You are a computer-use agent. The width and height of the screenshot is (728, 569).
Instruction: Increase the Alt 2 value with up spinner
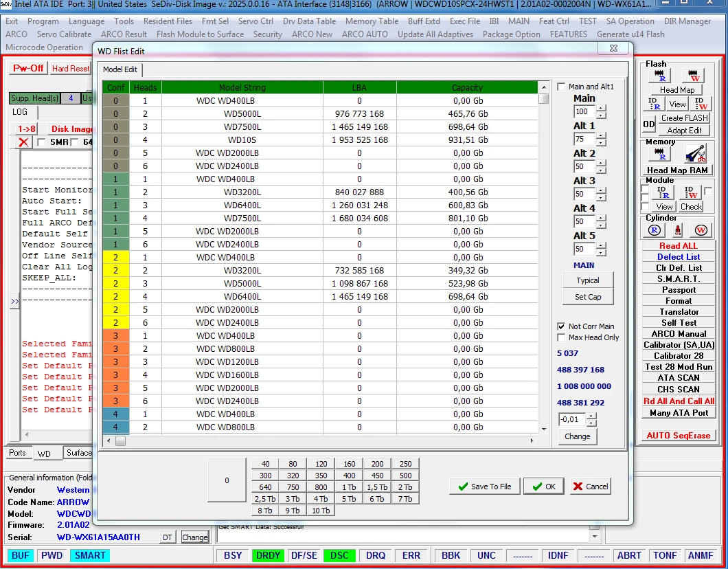pyautogui.click(x=601, y=164)
